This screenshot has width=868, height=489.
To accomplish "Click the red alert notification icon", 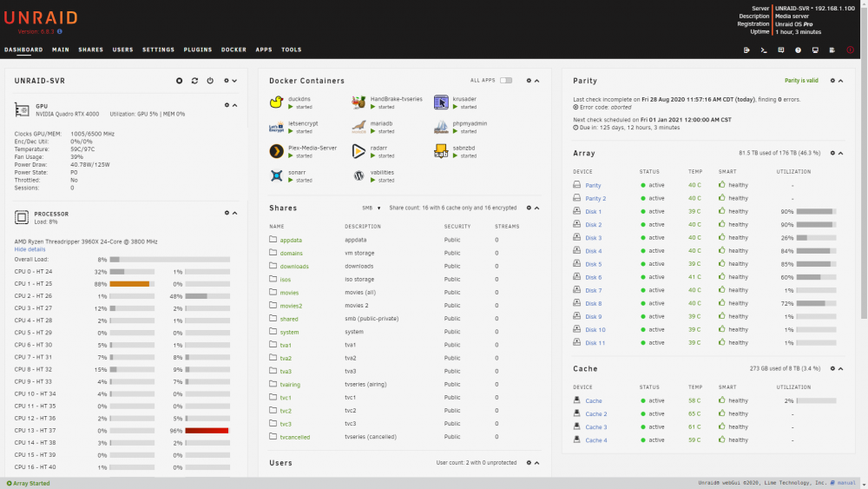I will pyautogui.click(x=851, y=50).
